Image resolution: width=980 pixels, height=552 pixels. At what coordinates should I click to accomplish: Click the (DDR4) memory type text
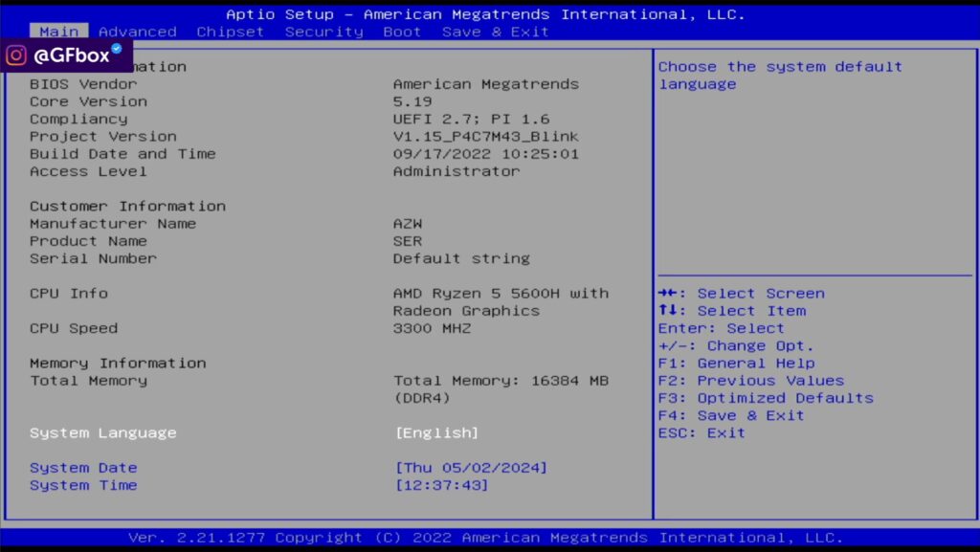[422, 398]
